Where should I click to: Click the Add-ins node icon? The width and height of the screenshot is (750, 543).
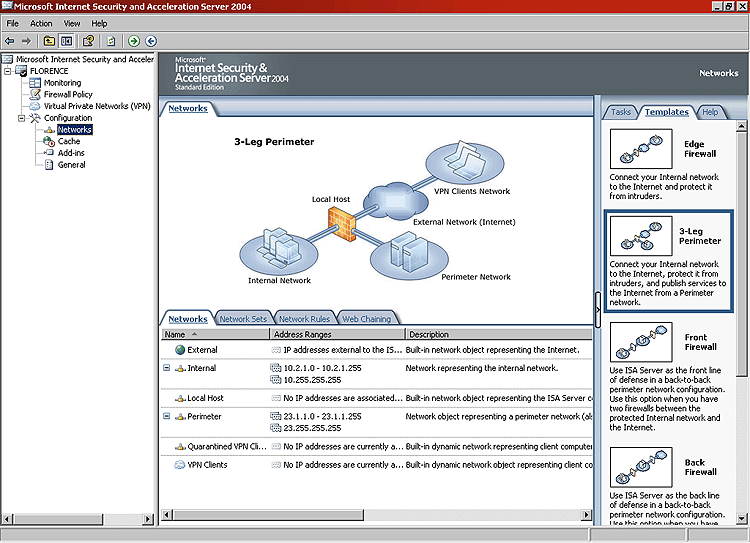49,153
